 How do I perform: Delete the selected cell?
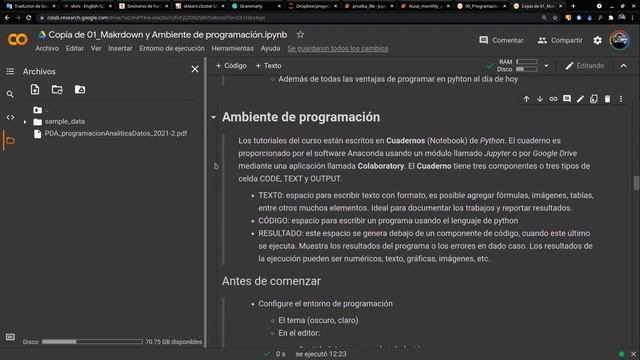[x=607, y=99]
